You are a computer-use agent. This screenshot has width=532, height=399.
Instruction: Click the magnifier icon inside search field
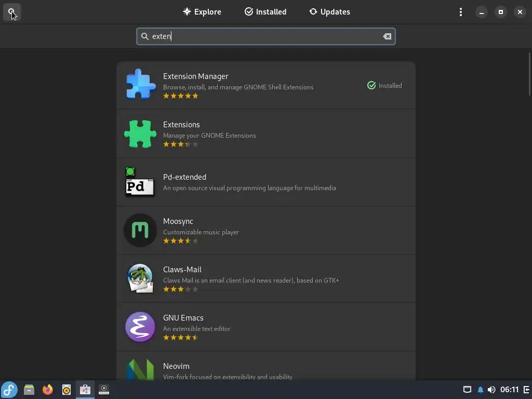[145, 36]
